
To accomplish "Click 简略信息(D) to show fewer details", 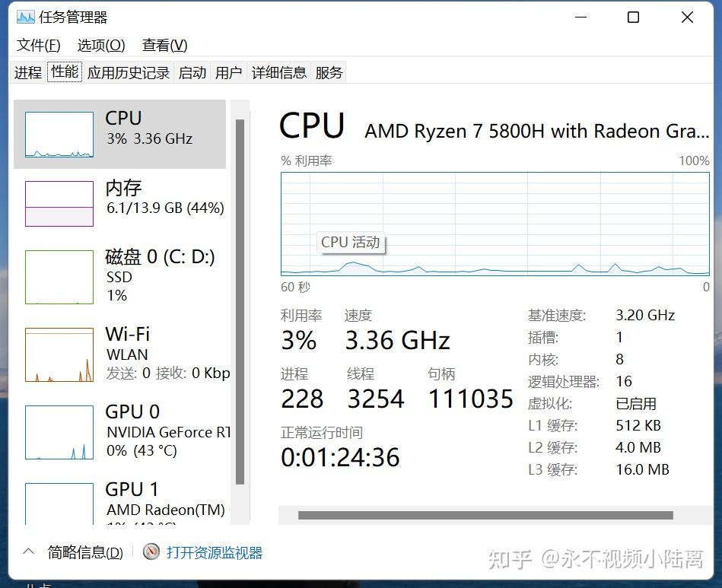I will click(86, 552).
